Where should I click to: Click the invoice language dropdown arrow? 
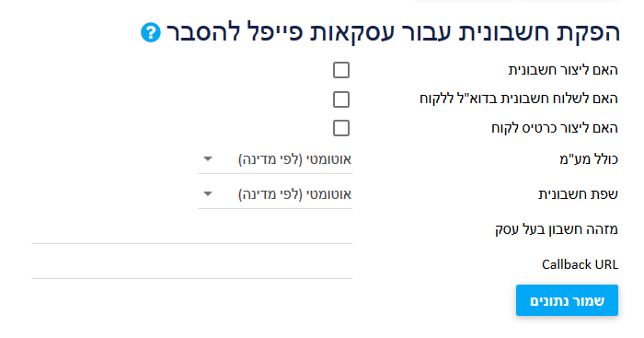208,194
